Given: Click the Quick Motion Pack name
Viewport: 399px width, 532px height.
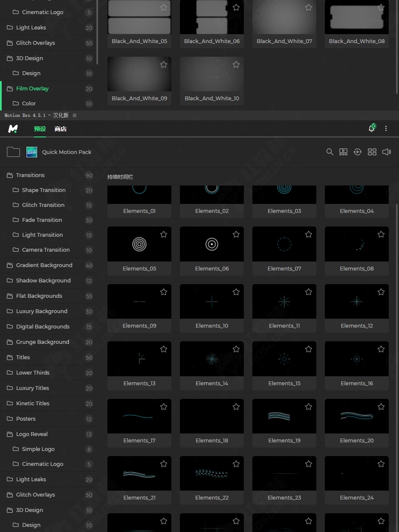Looking at the screenshot, I should tap(67, 152).
